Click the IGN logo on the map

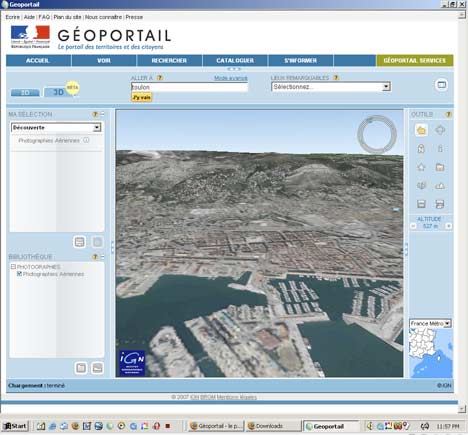coord(132,363)
